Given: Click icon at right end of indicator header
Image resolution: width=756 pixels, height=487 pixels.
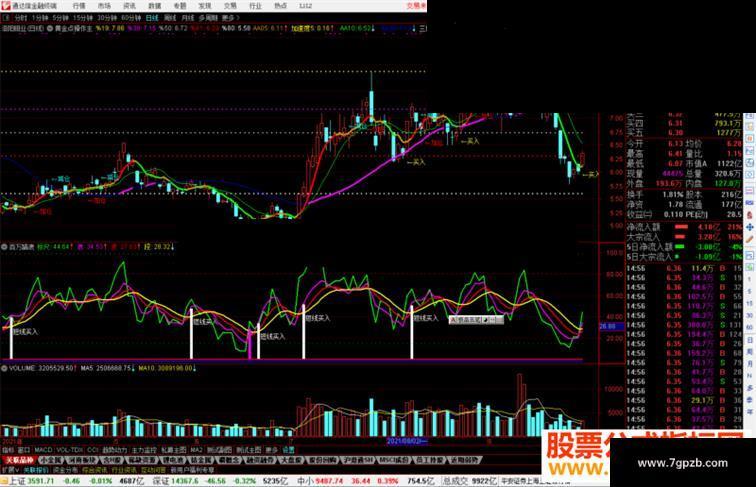Looking at the screenshot, I should [423, 28].
